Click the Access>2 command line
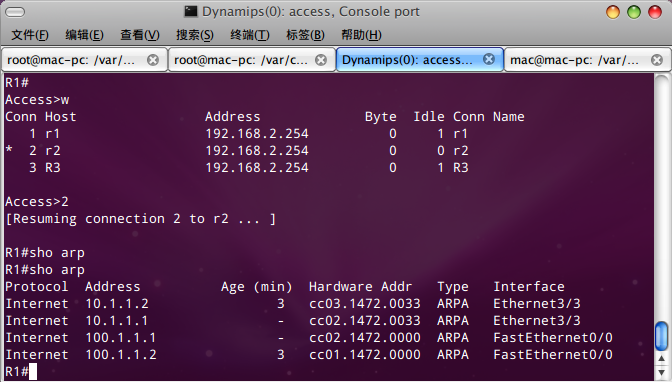The width and height of the screenshot is (672, 382). (x=37, y=202)
